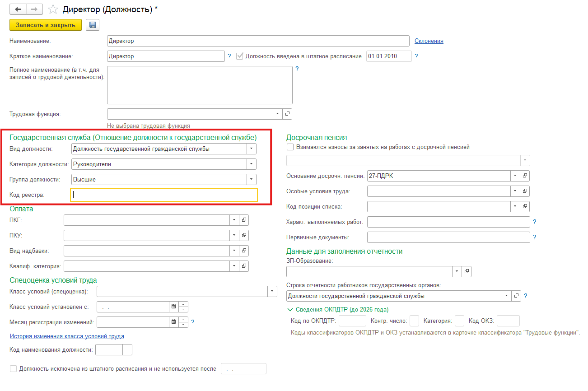Open help for Полное наименование field
This screenshot has height=391, width=588.
click(297, 69)
